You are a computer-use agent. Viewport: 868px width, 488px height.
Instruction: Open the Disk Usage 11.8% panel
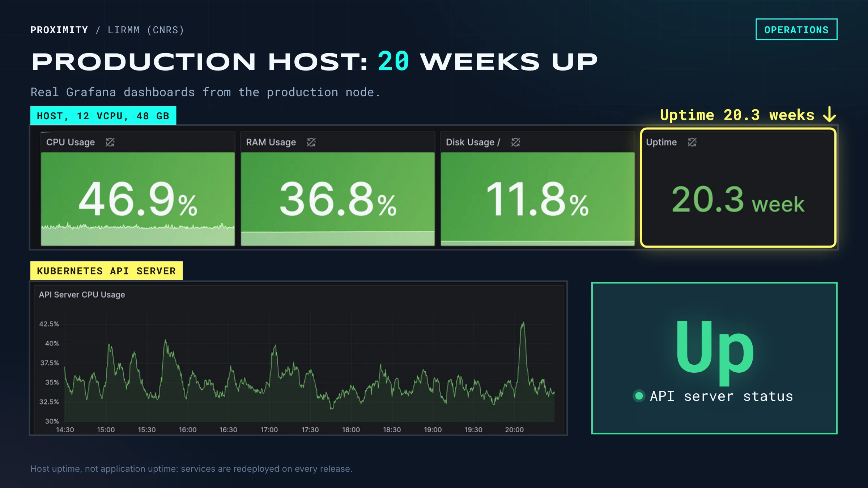click(538, 189)
